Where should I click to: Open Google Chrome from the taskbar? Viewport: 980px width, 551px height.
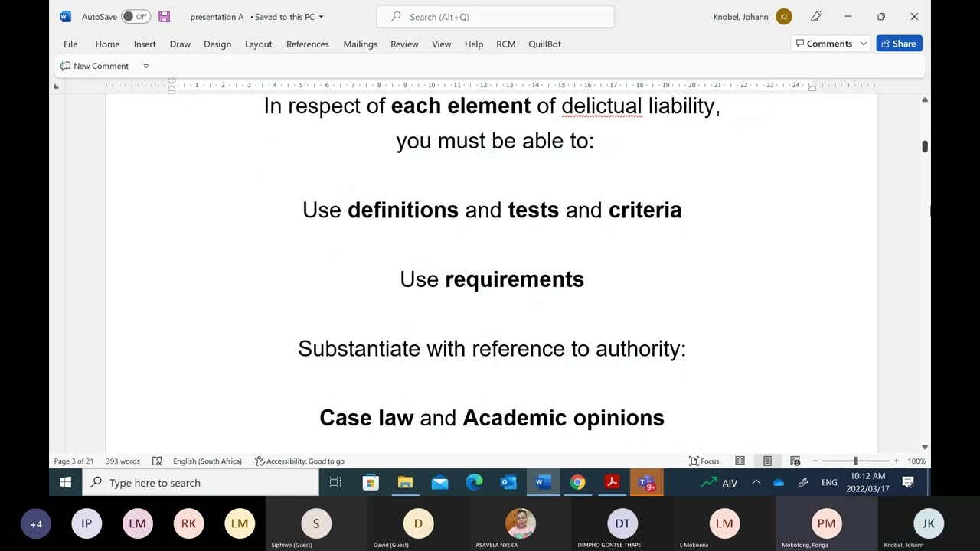[x=577, y=483]
